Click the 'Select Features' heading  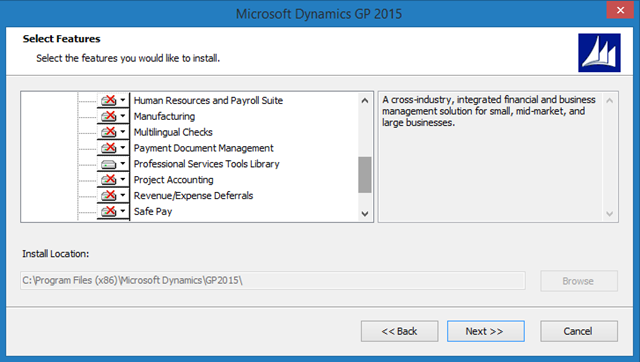pos(62,39)
